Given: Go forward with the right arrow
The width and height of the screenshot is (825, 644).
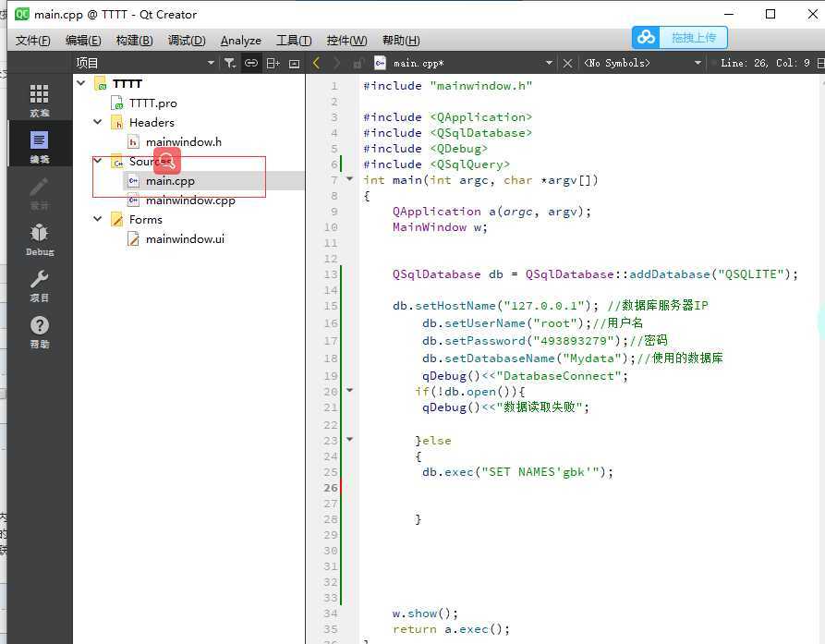Looking at the screenshot, I should 336,63.
